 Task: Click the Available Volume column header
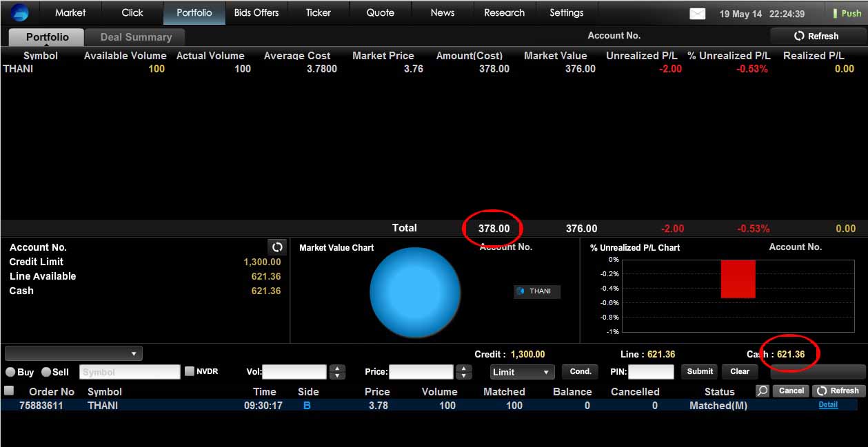pos(125,56)
